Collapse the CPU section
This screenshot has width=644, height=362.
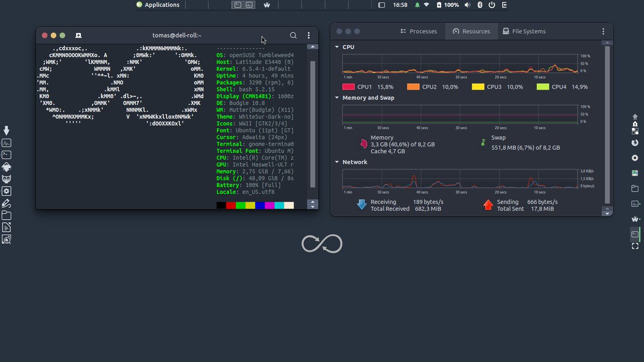(x=337, y=47)
